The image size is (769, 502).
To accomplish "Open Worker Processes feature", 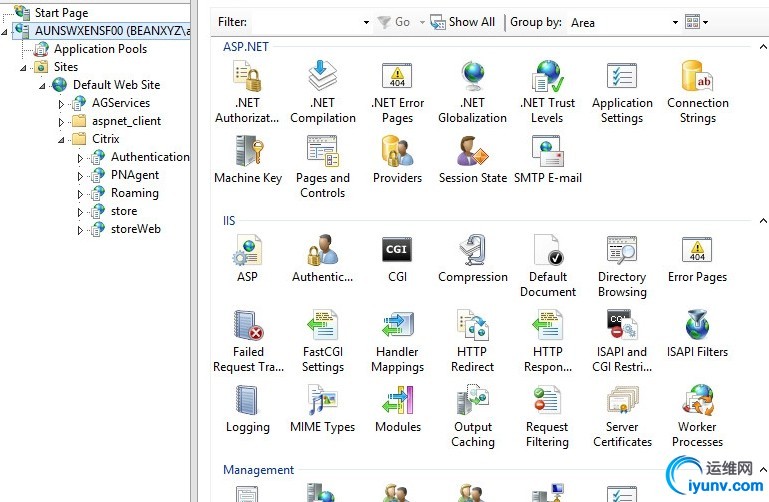I will pyautogui.click(x=697, y=416).
